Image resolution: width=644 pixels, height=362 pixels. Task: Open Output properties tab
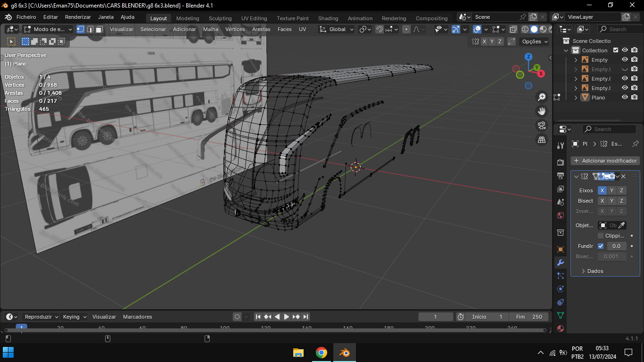561,176
